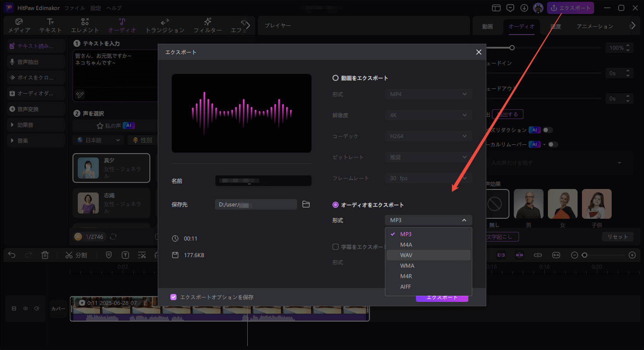Click the marker shield icon in timeline toolbar
The height and width of the screenshot is (350, 644).
[109, 255]
